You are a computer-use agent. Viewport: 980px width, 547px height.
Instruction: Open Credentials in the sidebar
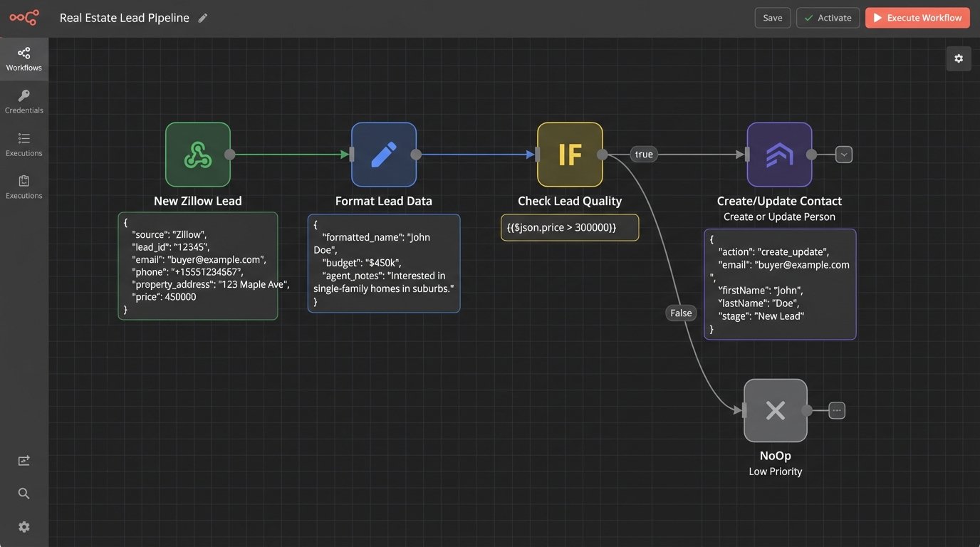[24, 102]
